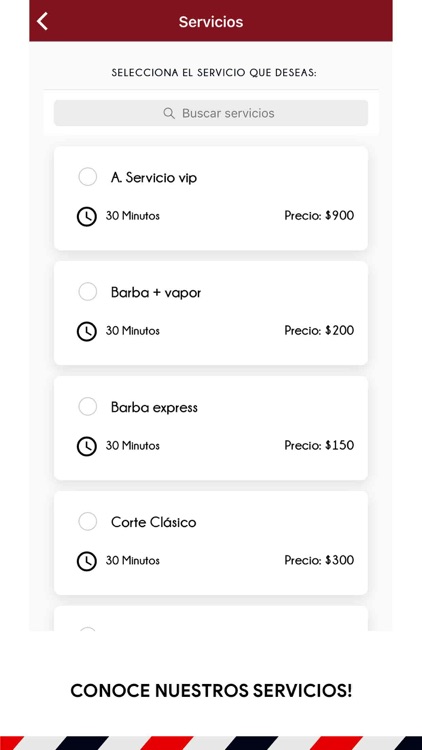Select the A. Servicio vip radio button

(x=88, y=176)
